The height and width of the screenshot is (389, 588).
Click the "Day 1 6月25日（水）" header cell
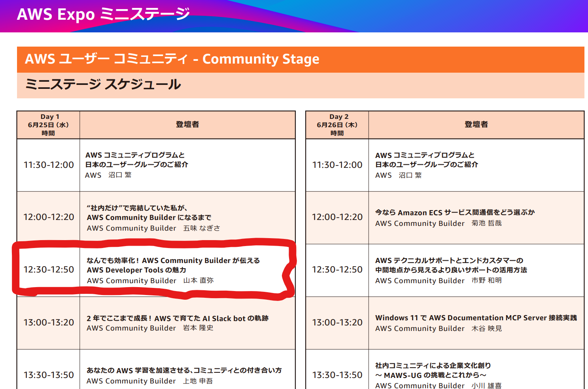(x=48, y=125)
